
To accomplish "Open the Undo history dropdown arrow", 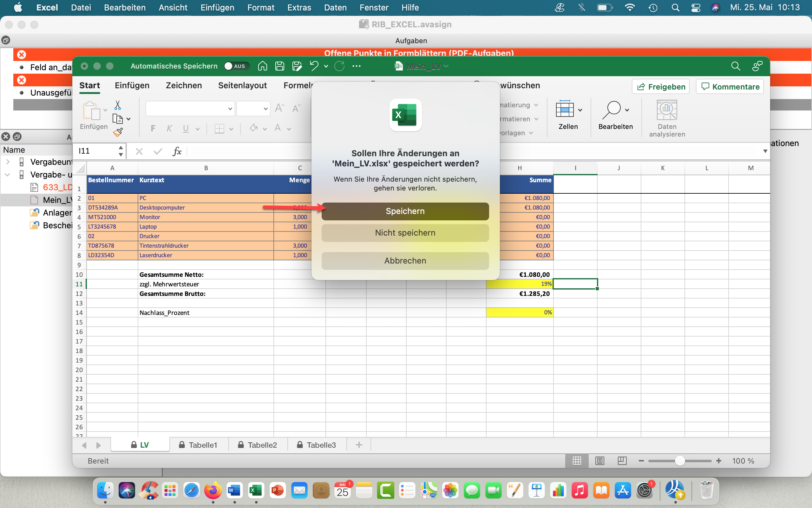I will click(326, 66).
